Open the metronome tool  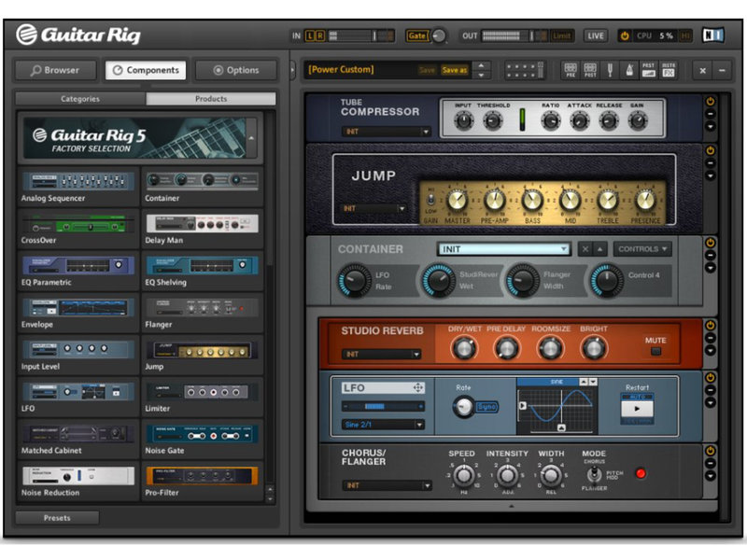coord(630,70)
